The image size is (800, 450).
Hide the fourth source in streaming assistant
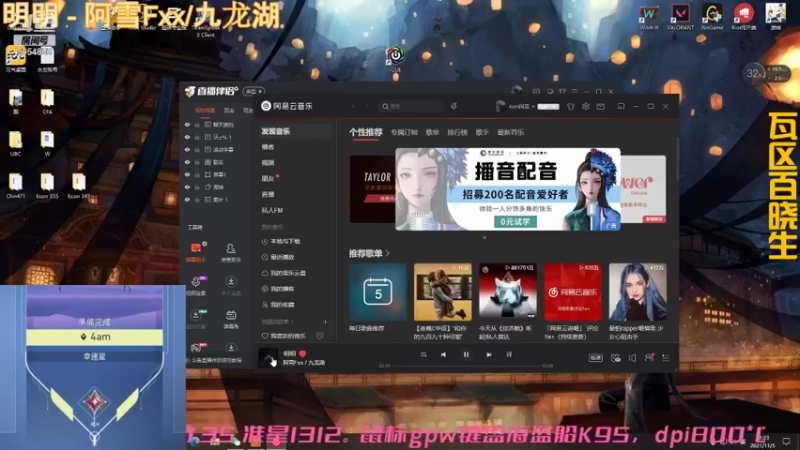[x=187, y=162]
